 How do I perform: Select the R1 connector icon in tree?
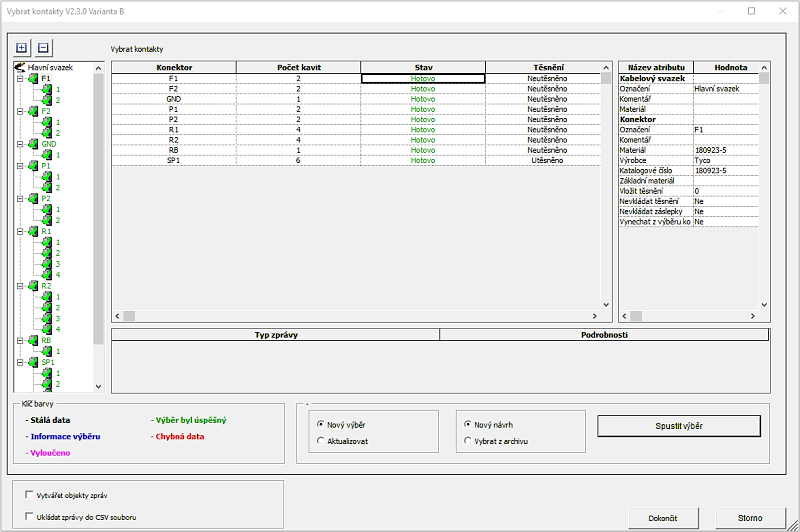(33, 231)
